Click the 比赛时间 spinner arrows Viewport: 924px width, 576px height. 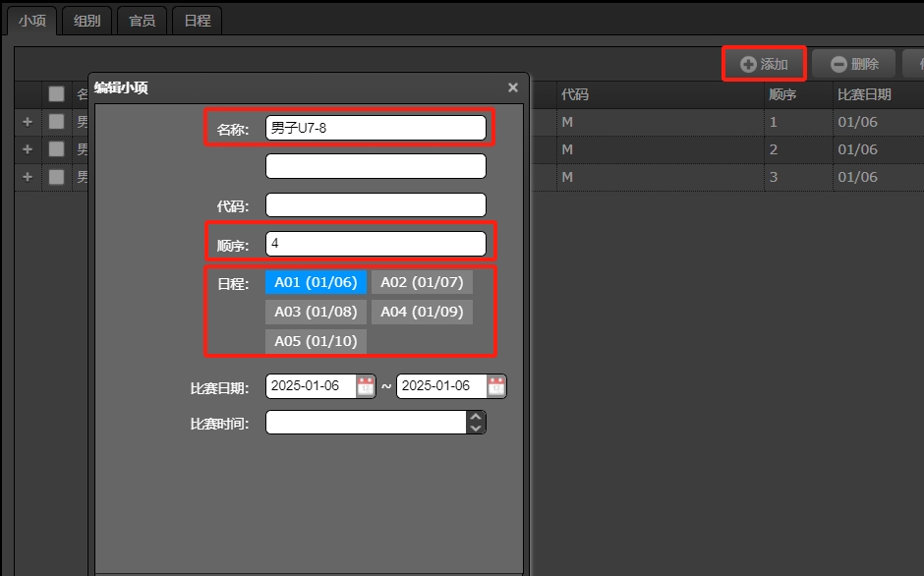point(476,423)
